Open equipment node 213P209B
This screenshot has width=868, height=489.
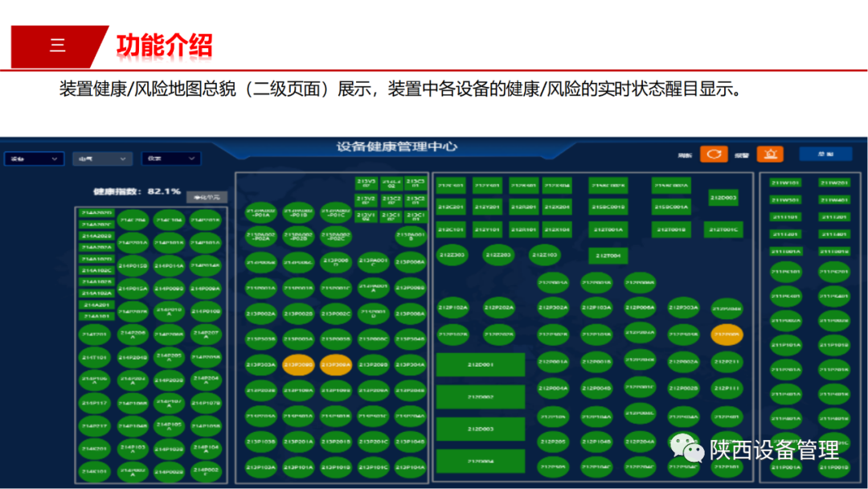click(x=373, y=365)
